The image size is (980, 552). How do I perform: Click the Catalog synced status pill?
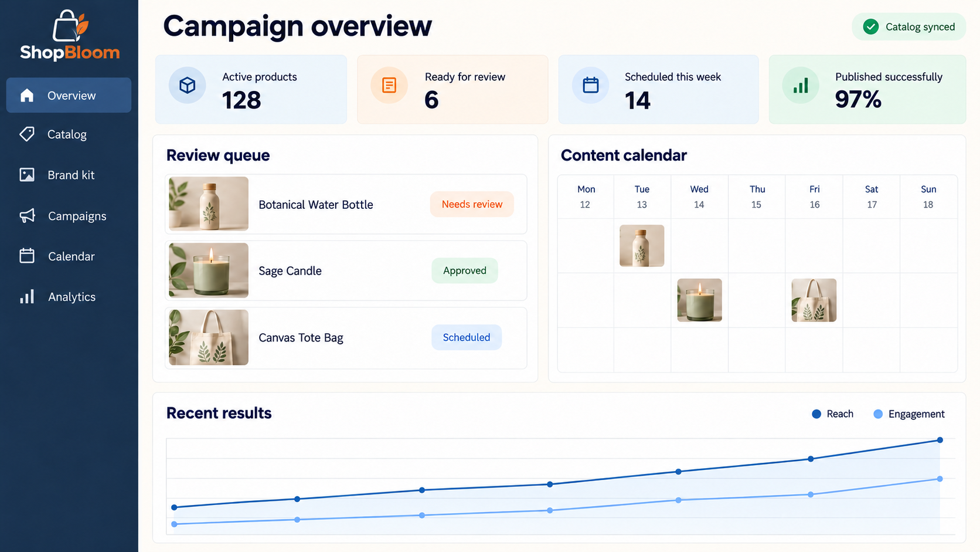click(908, 26)
